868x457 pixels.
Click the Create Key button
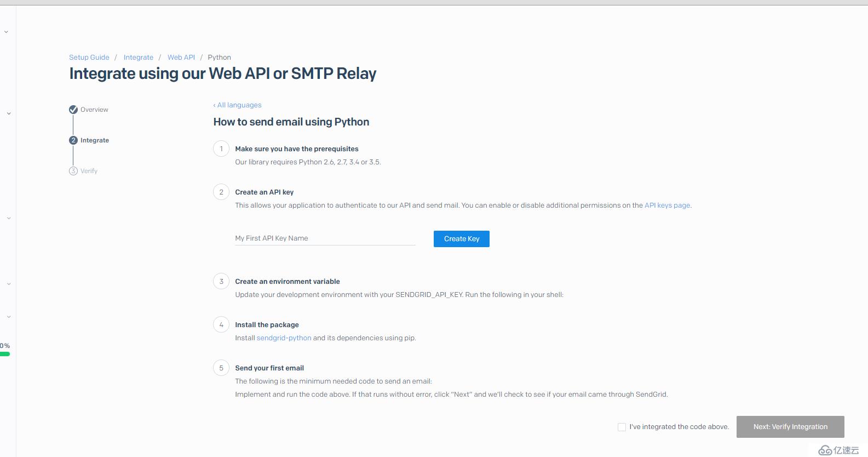click(x=462, y=239)
